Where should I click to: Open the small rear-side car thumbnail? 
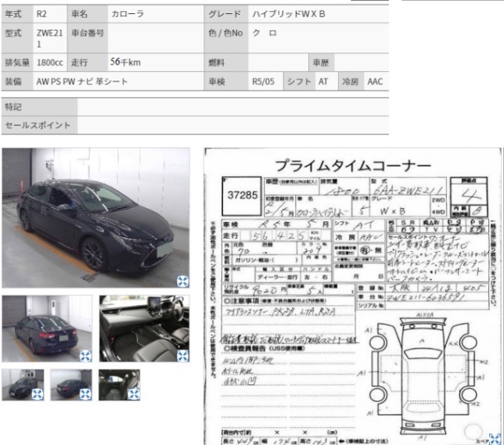coord(71,385)
